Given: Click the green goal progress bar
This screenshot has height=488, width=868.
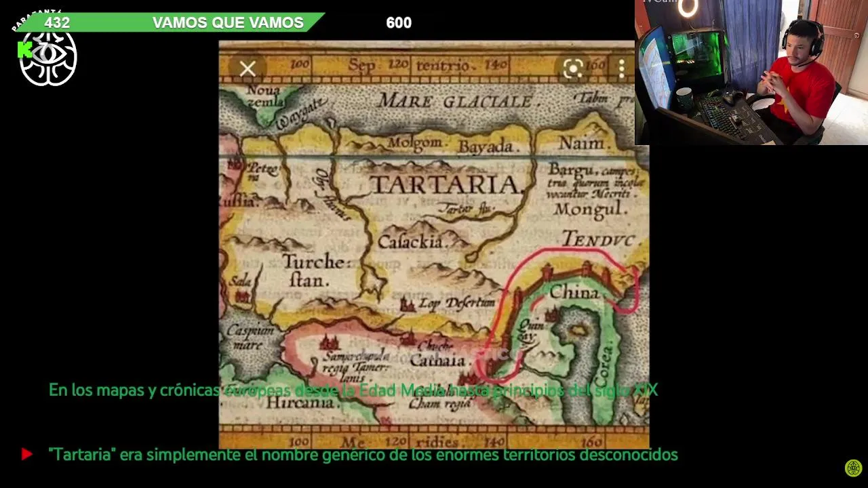Looking at the screenshot, I should [170, 22].
